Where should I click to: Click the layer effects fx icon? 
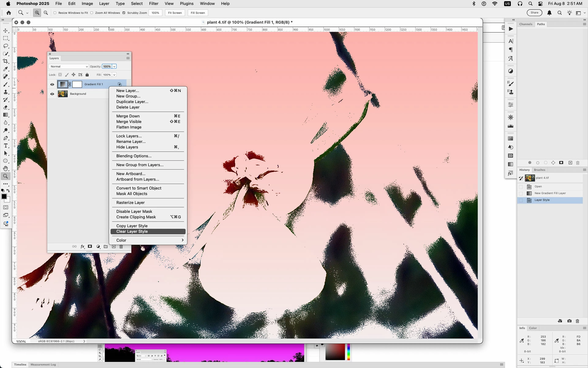click(x=82, y=247)
